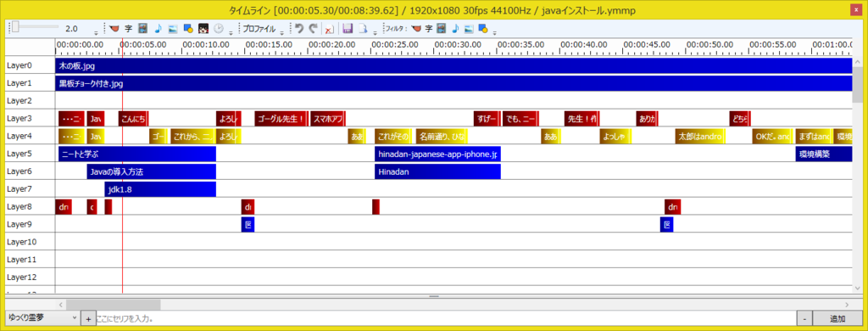Toggle the shape filter icon after フィルタ

tap(482, 28)
